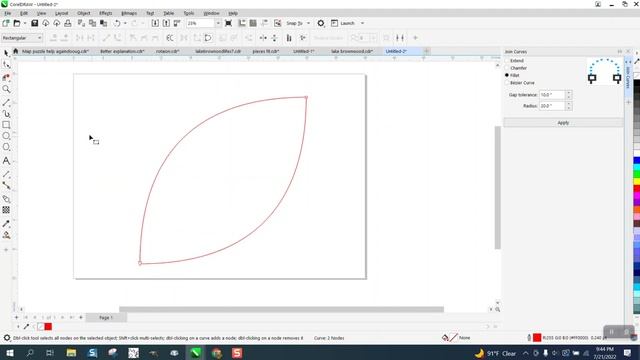
Task: Open the Effects menu
Action: click(x=105, y=13)
